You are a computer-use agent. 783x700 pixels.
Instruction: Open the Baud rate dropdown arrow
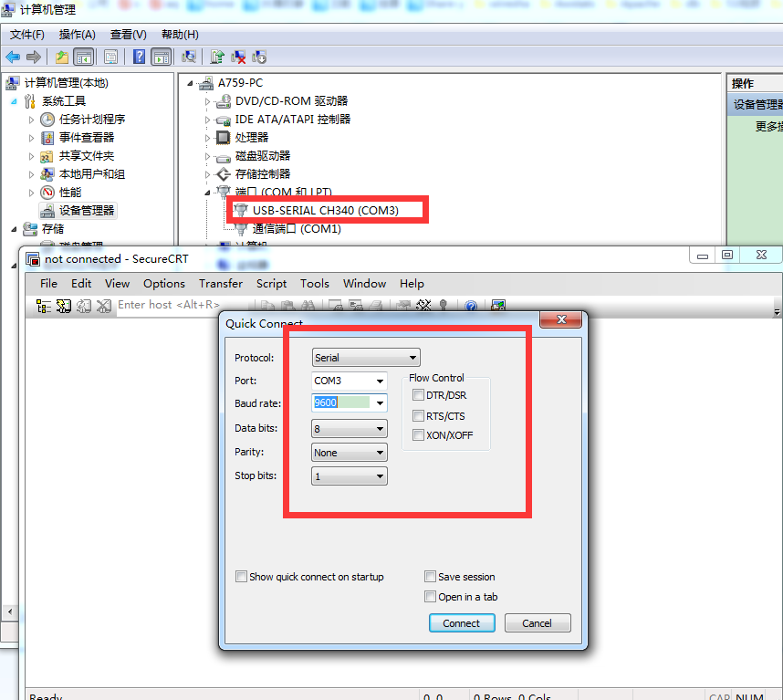(x=380, y=402)
